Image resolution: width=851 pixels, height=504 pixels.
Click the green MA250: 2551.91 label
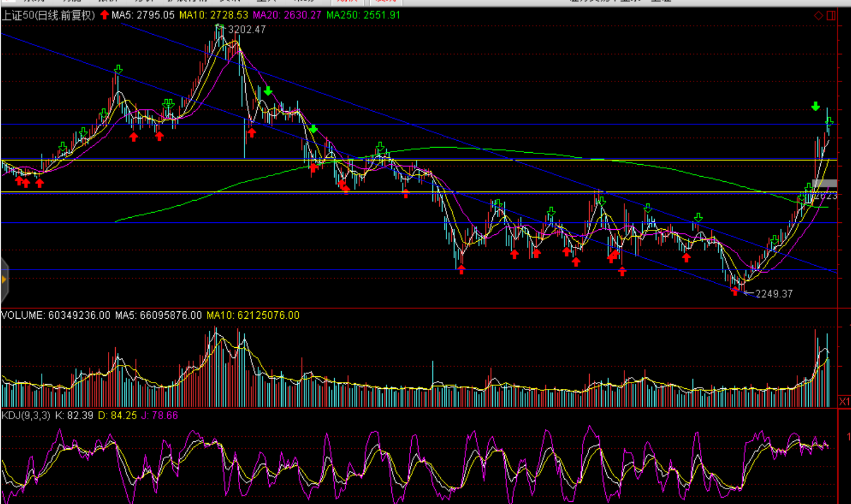(x=363, y=15)
